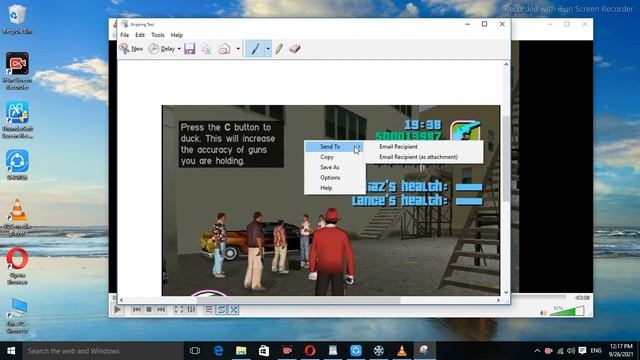The image size is (640, 360).
Task: Open File Explorer from the taskbar
Action: click(241, 351)
